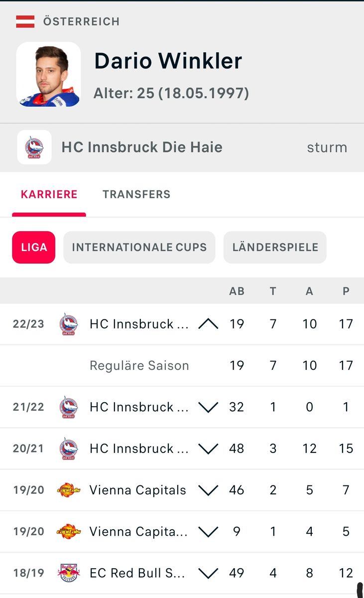Expand the 21/22 HC Innsbruck season

pos(208,407)
